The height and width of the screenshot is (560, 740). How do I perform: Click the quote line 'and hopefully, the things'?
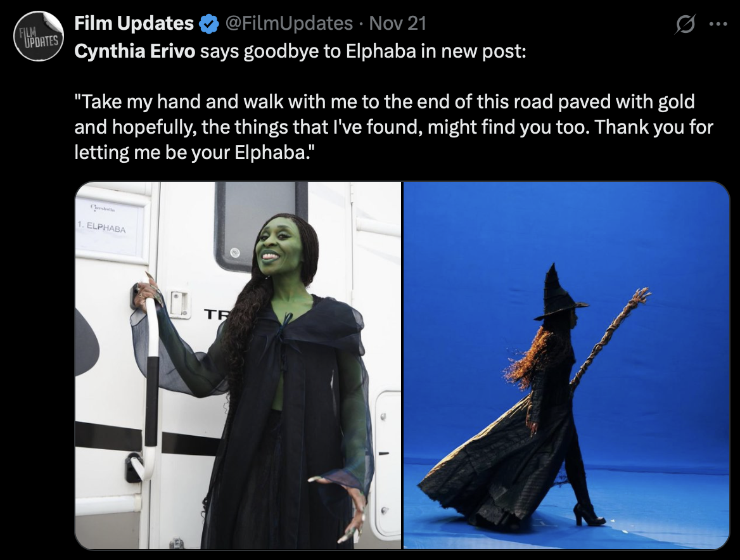point(393,127)
